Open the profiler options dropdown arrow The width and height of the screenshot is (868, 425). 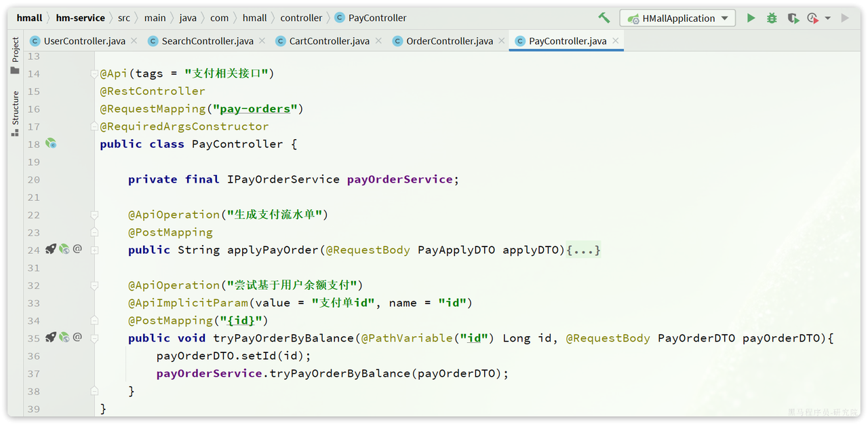pyautogui.click(x=828, y=18)
